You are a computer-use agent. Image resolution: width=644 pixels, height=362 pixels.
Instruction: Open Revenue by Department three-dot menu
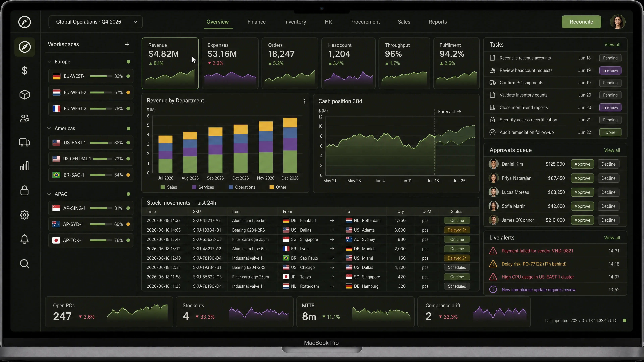[x=304, y=101]
